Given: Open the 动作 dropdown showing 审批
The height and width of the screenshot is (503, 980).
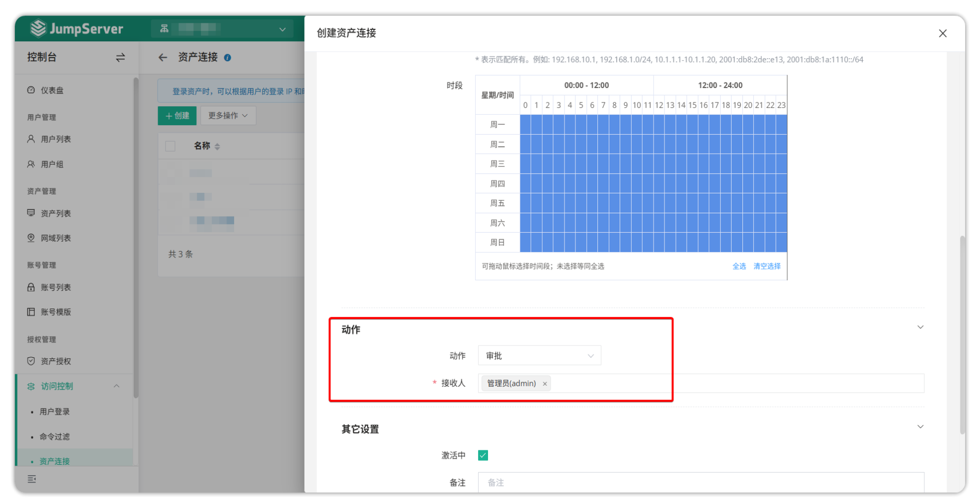Looking at the screenshot, I should (539, 356).
